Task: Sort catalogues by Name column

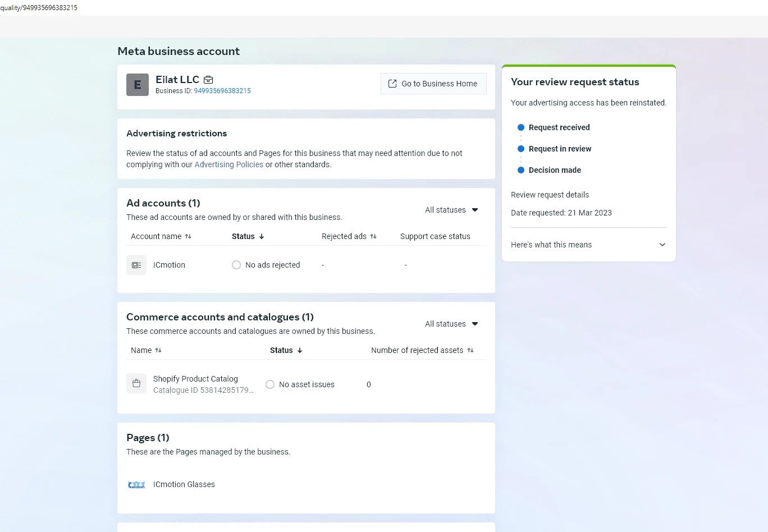Action: (146, 350)
